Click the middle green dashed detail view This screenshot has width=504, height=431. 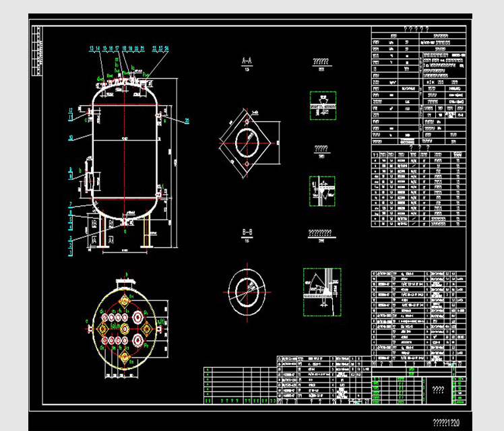click(322, 191)
